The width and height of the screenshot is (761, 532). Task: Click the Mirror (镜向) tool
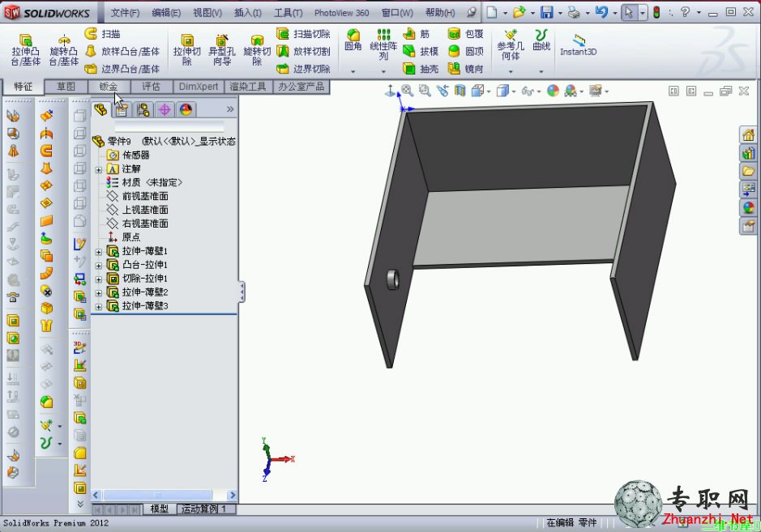(465, 69)
